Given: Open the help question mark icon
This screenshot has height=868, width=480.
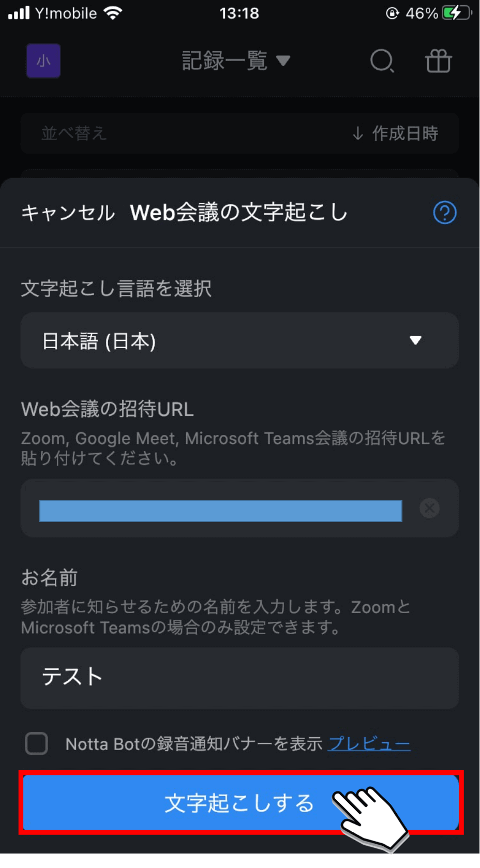Looking at the screenshot, I should (444, 213).
